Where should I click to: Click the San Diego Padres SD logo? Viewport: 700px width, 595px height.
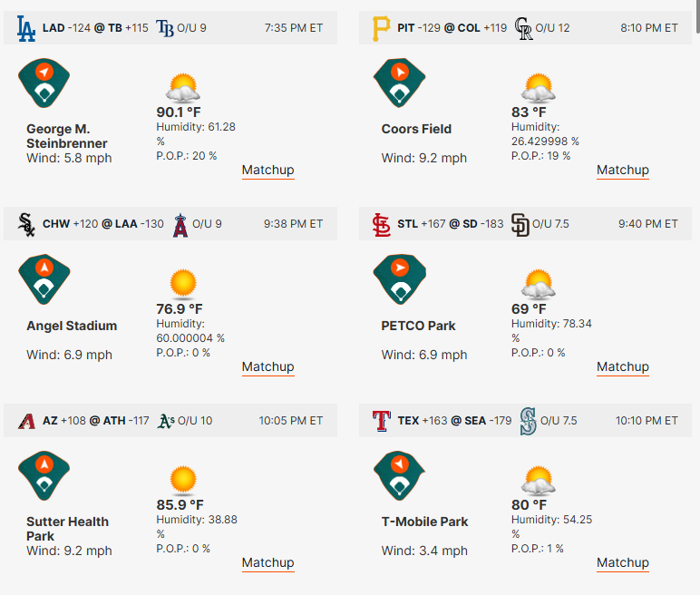pos(520,225)
